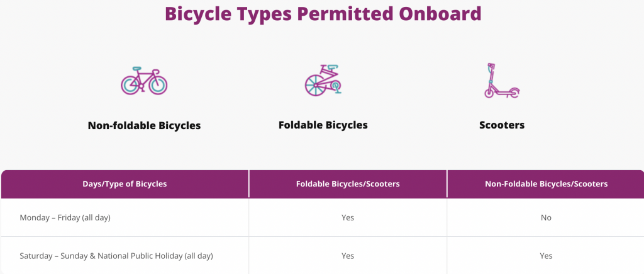The width and height of the screenshot is (644, 274).
Task: Select the Saturday – Sunday & National Public Holiday row
Action: click(x=322, y=256)
